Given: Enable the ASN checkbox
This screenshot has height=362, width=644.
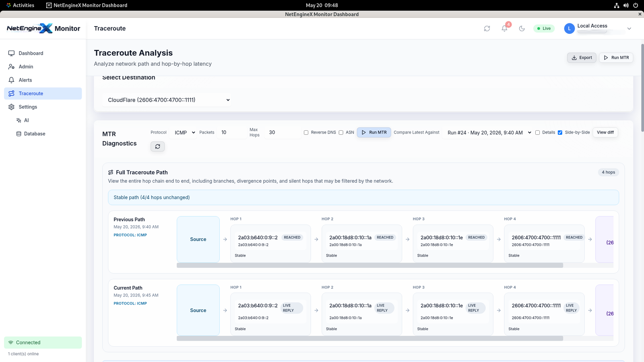Looking at the screenshot, I should pyautogui.click(x=341, y=132).
